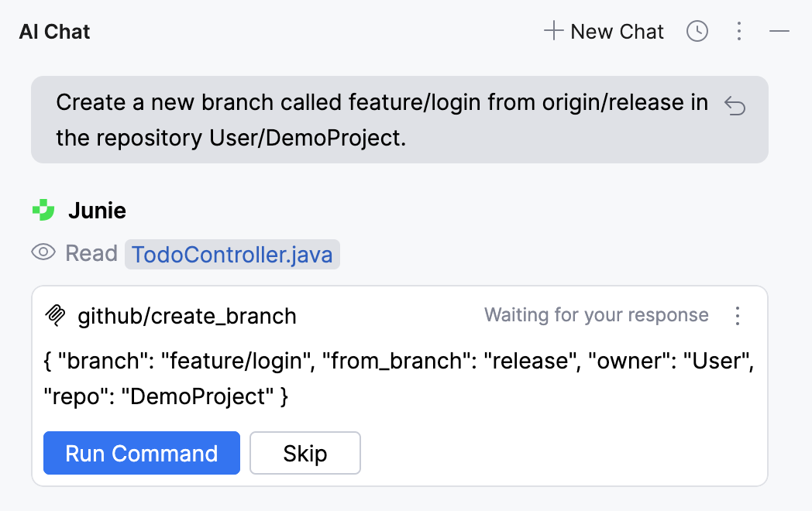Open the header three-dot overflow menu
The image size is (812, 511).
tap(739, 31)
